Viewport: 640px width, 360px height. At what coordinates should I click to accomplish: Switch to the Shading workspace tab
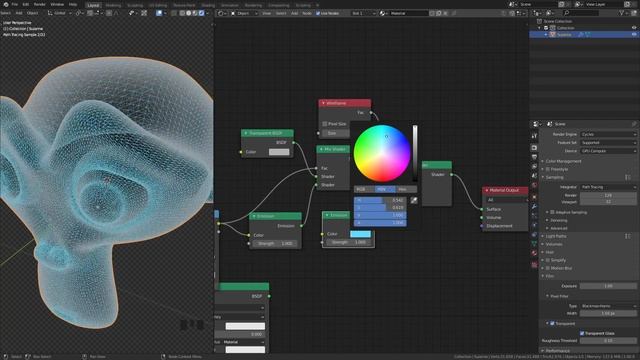[x=208, y=5]
